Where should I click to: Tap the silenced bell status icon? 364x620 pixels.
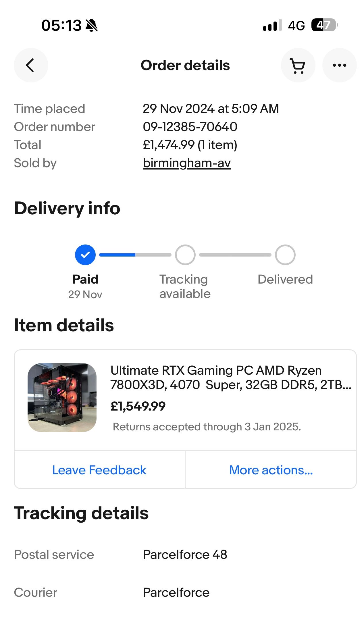[92, 25]
